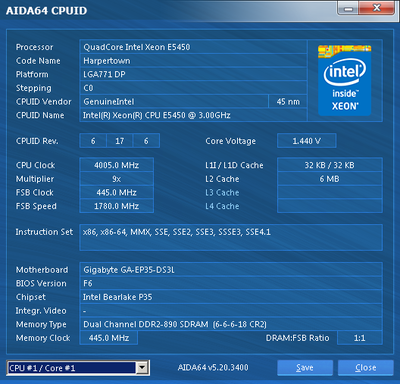Select the Motherboard Gigabyte GA-EP35-DS3L field

point(231,270)
